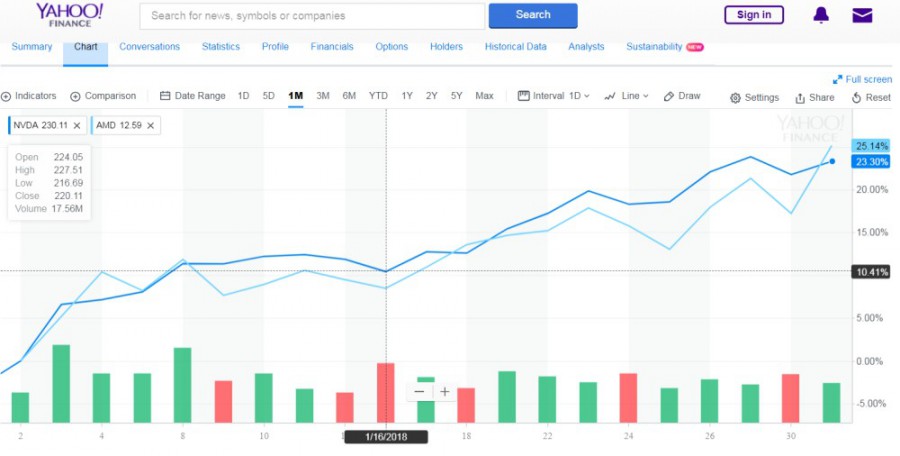Click the blue Search button
The image size is (900, 456).
(533, 16)
